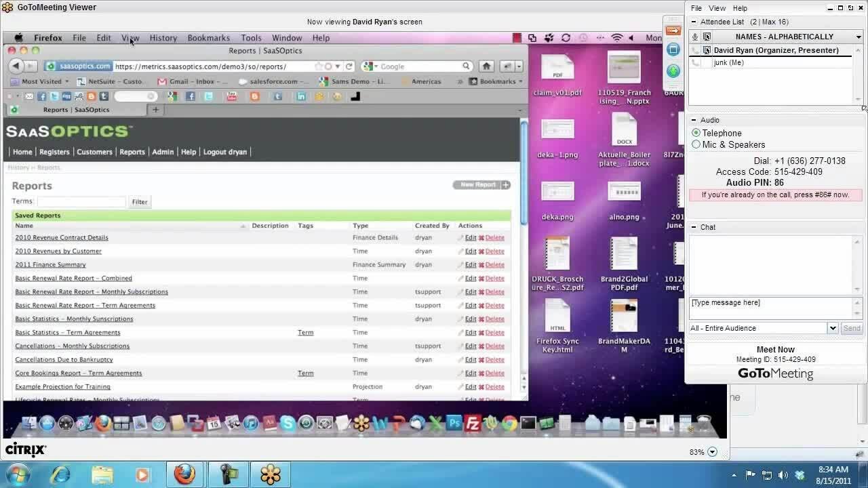Open the Firefox home page icon
868x488 pixels.
[486, 66]
